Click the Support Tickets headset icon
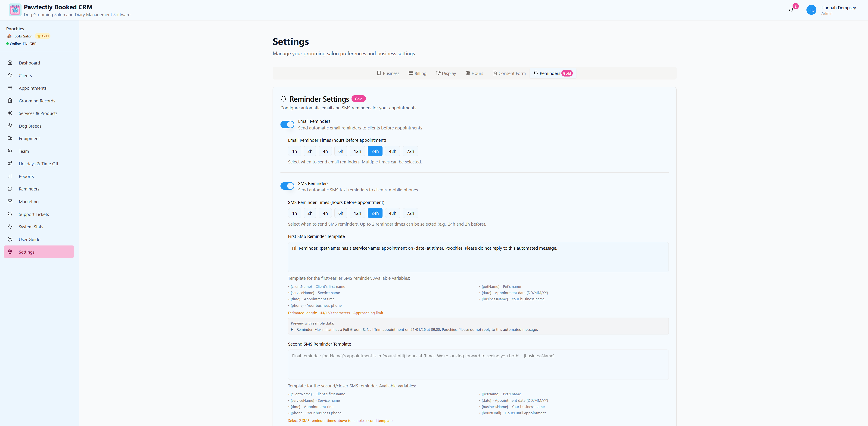This screenshot has width=868, height=426. click(x=10, y=214)
